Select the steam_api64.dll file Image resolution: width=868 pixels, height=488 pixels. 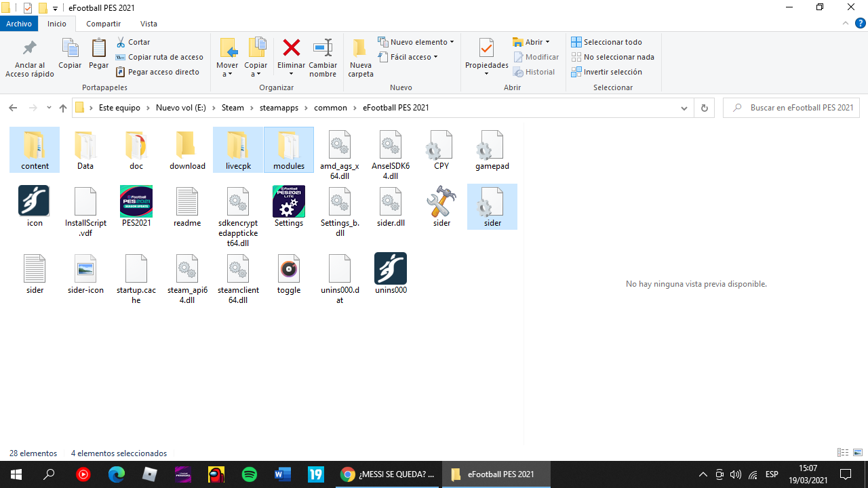(187, 279)
